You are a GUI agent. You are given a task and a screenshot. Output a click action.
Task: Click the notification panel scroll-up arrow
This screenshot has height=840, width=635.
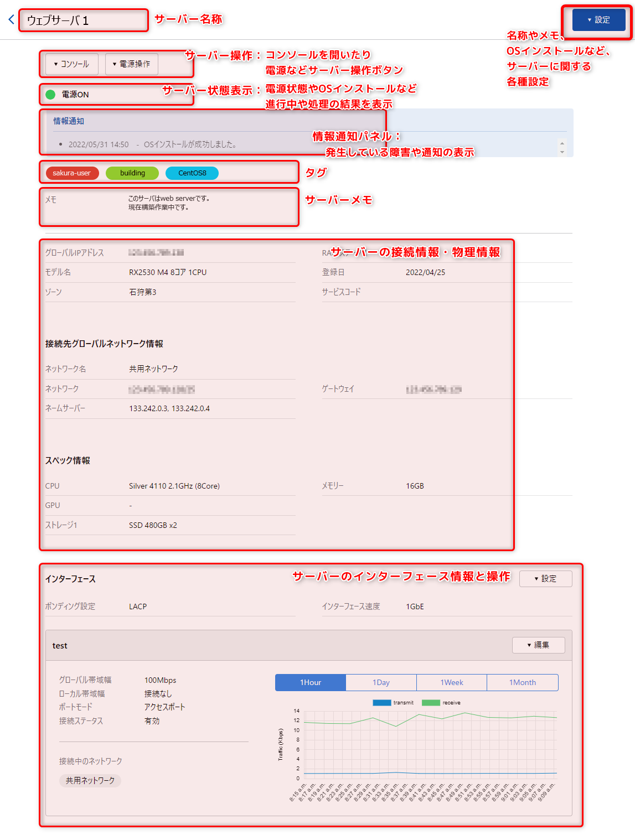(x=562, y=143)
